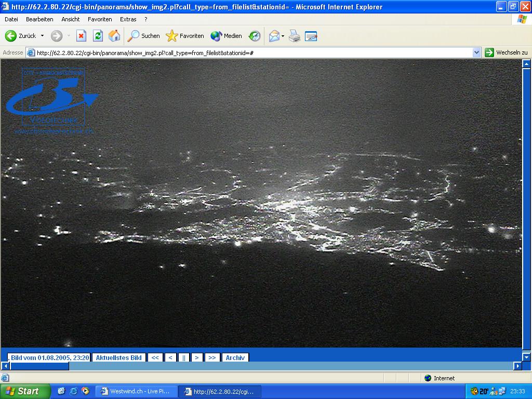This screenshot has height=399, width=532.
Task: Open the Ansicht menu
Action: tap(70, 19)
